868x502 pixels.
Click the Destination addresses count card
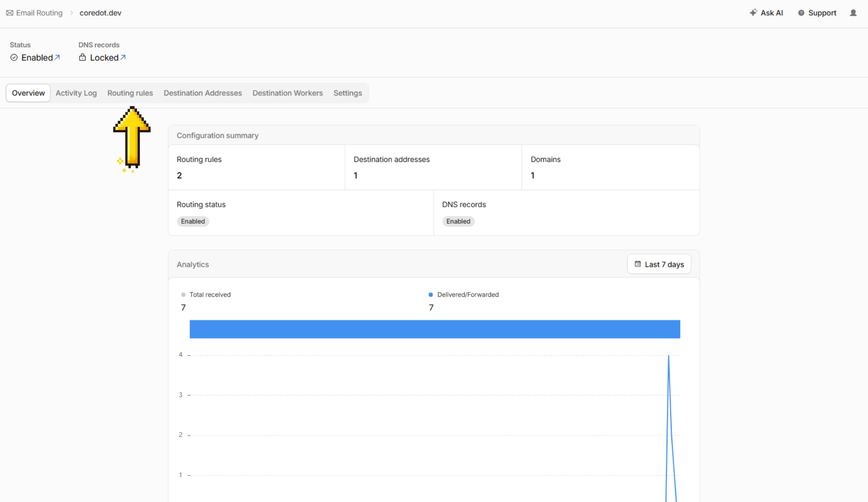pyautogui.click(x=433, y=167)
